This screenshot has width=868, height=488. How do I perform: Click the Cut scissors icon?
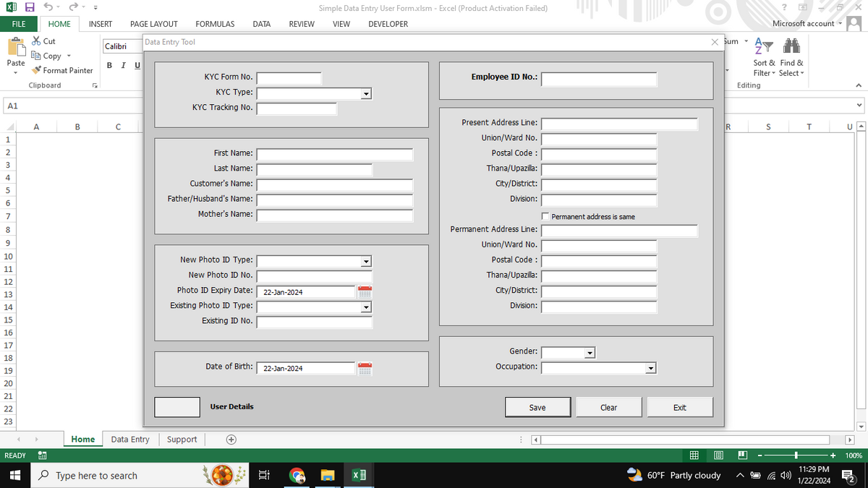(x=36, y=41)
